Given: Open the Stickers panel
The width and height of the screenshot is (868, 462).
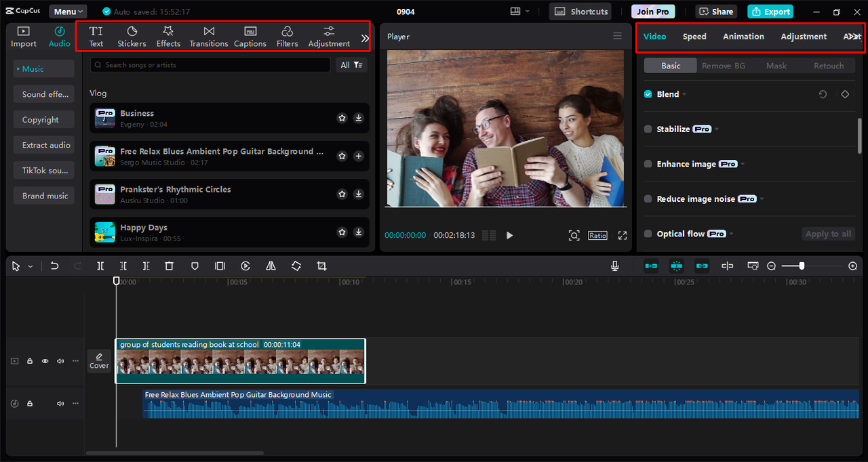Looking at the screenshot, I should click(132, 37).
